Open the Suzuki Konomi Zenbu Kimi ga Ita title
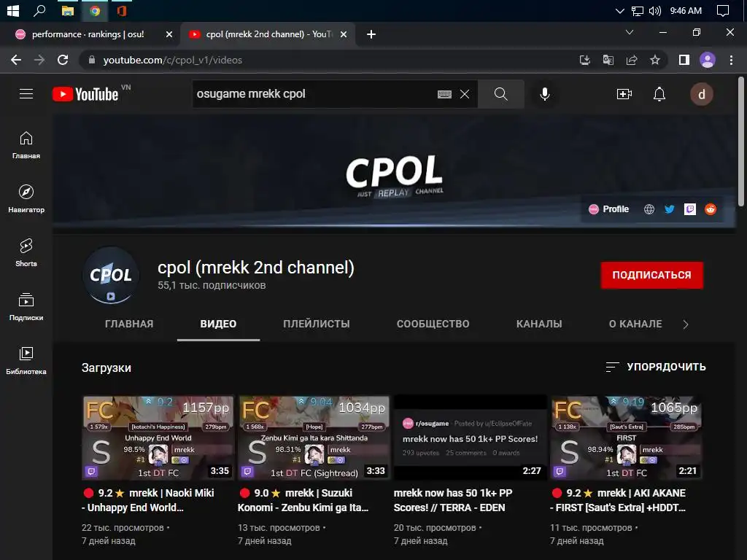Screen dimensions: 747x560 click(x=303, y=500)
